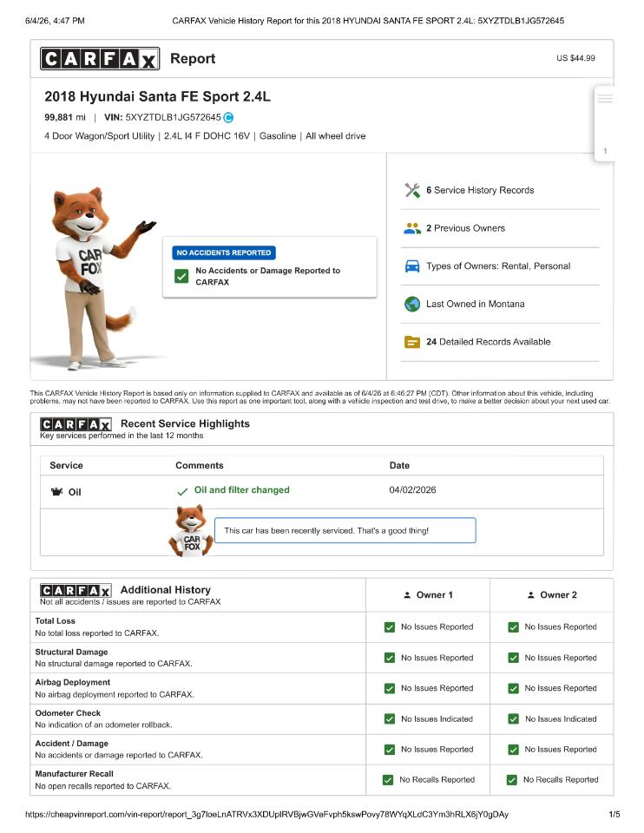The height and width of the screenshot is (833, 644).
Task: Click the Oil and filter changed comment
Action: [x=242, y=489]
